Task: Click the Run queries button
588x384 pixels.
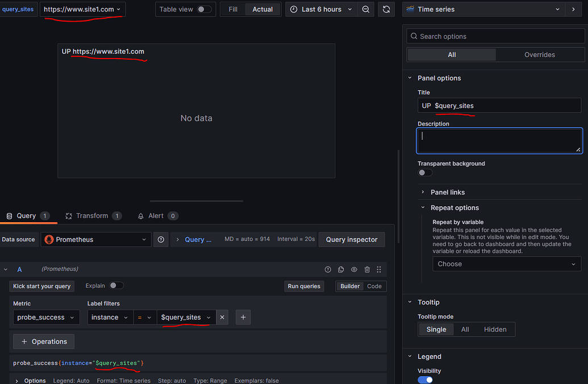Action: pos(304,286)
